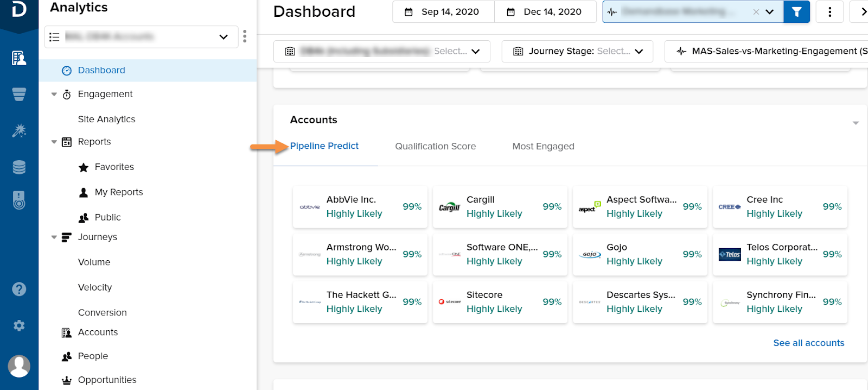
Task: Click the Aspect Software logo thumbnail
Action: click(x=590, y=207)
